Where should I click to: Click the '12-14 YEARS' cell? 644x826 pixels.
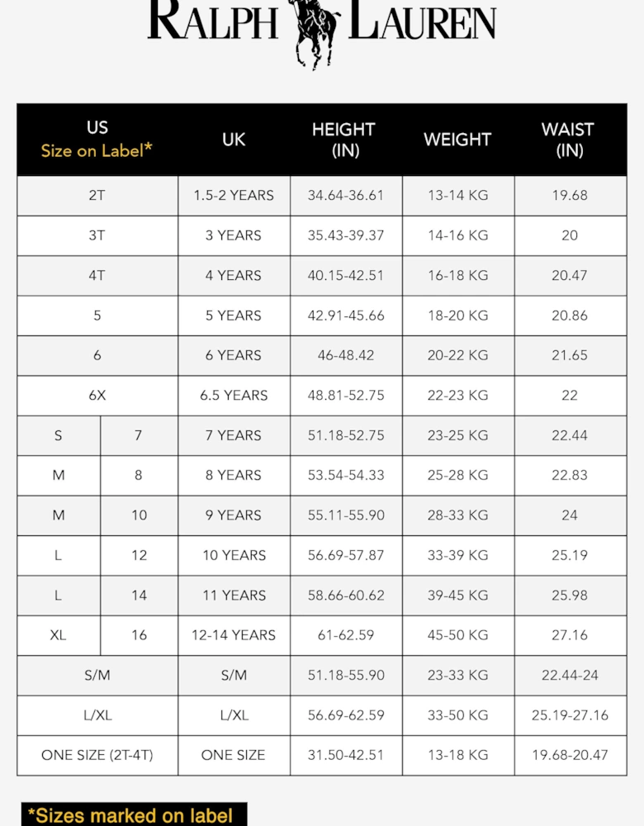[x=234, y=635]
